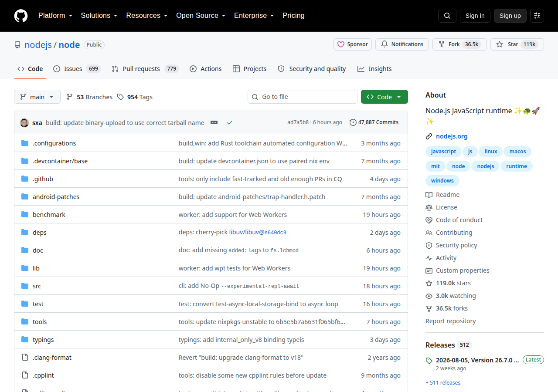View the 3.0k watching link
Screen dimensions: 558x392
pos(451,296)
